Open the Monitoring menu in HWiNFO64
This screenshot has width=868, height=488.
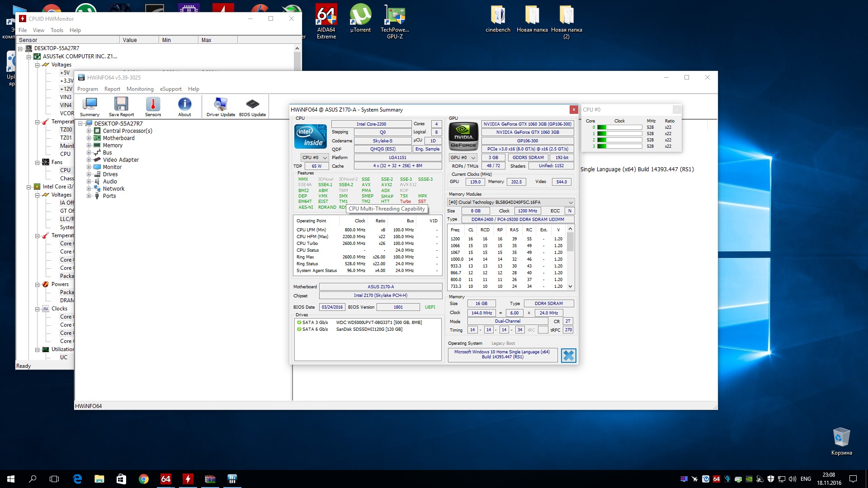coord(140,89)
